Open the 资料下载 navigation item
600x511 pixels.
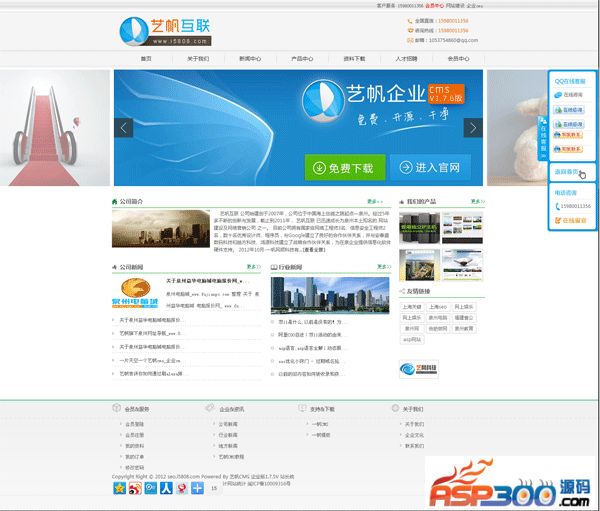(x=354, y=59)
